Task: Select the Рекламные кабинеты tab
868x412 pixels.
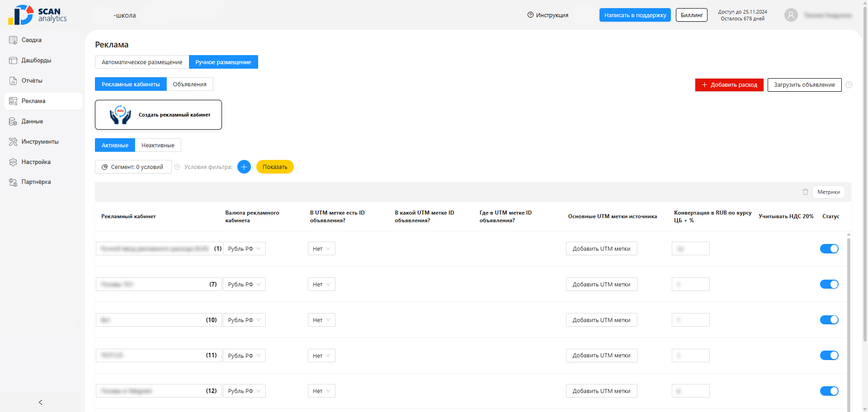Action: point(131,84)
